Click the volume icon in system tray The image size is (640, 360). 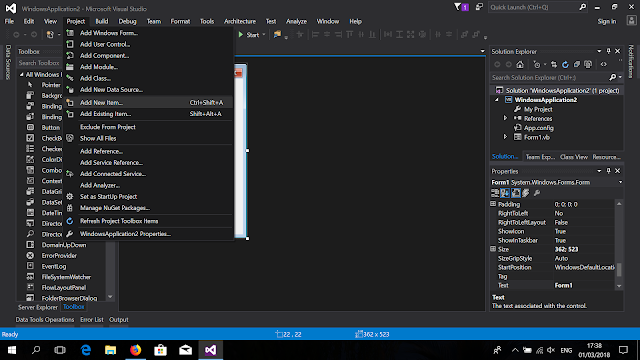(x=551, y=350)
